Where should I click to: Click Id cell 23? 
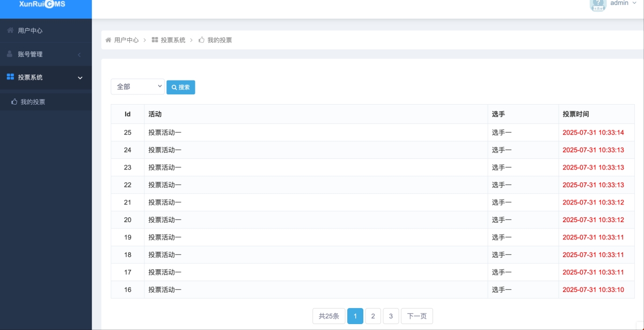(128, 167)
